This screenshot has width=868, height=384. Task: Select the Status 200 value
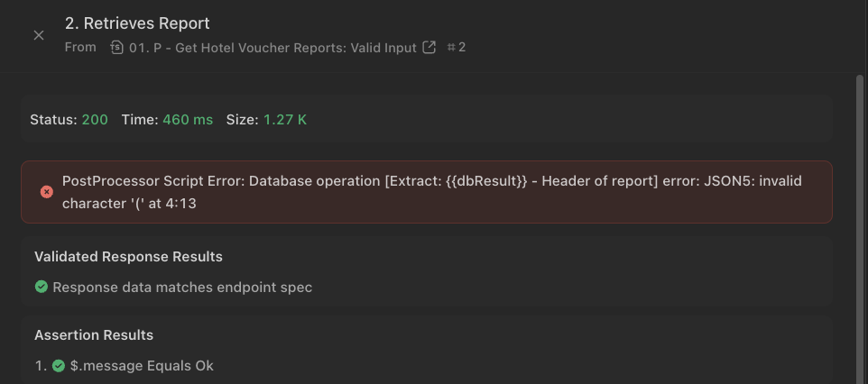pos(95,120)
